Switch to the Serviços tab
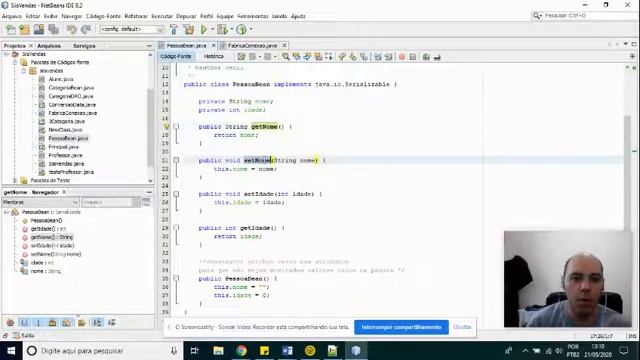The width and height of the screenshot is (640, 360). [84, 46]
